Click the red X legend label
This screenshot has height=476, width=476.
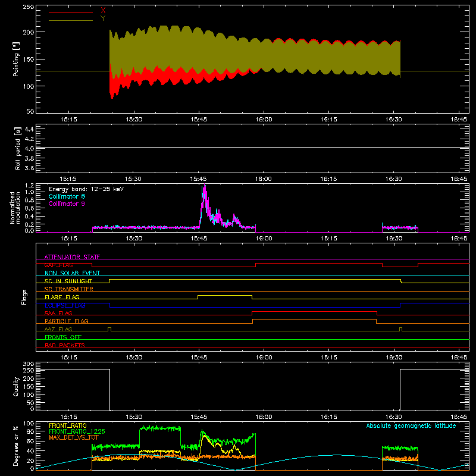[103, 11]
